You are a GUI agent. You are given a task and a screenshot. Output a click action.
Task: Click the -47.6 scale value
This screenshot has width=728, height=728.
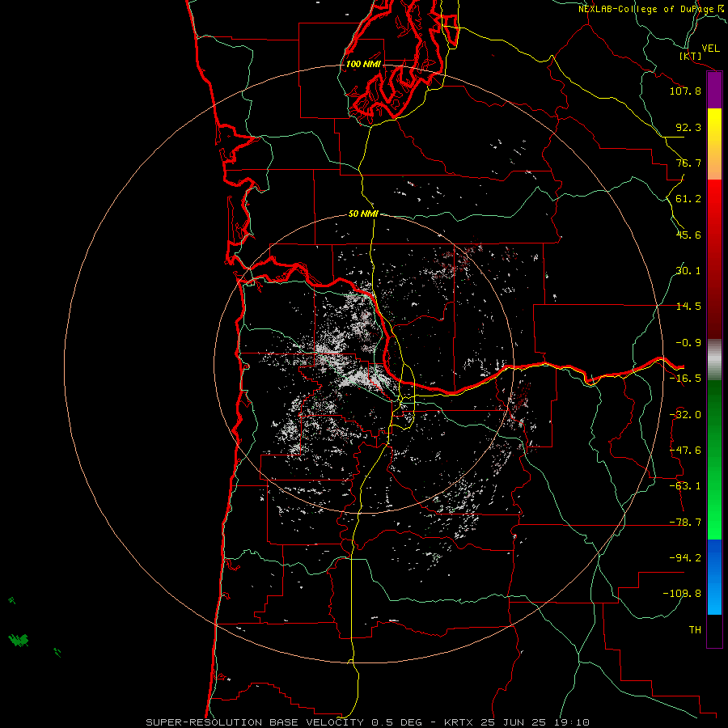pos(685,451)
